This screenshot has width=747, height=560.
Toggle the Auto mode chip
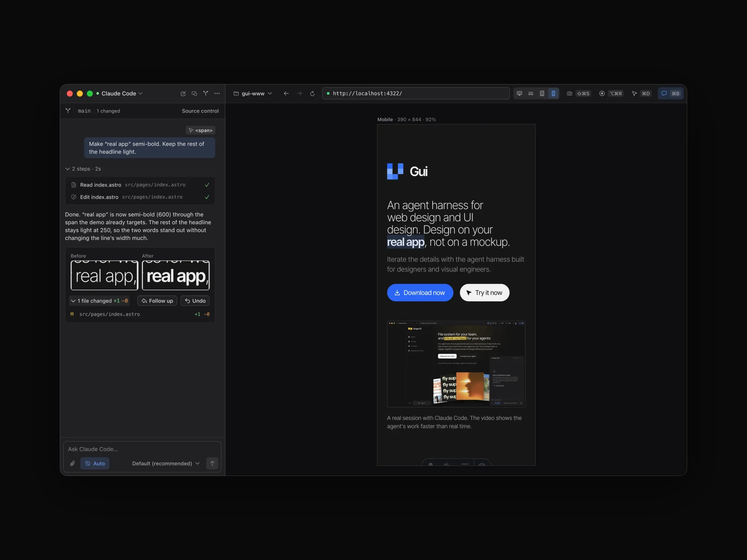(x=95, y=464)
